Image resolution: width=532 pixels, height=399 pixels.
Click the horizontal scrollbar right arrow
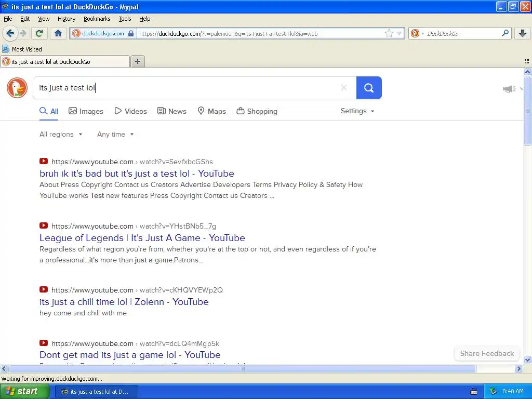(518, 368)
